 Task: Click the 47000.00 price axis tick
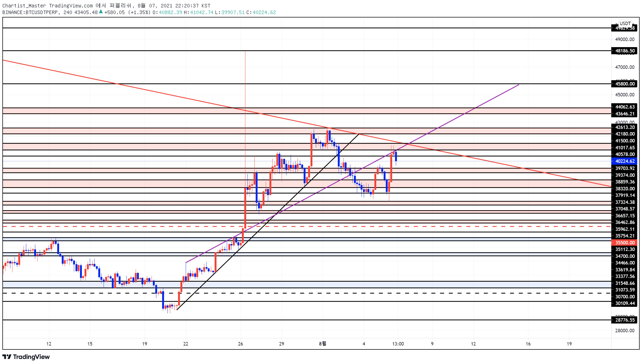(625, 67)
